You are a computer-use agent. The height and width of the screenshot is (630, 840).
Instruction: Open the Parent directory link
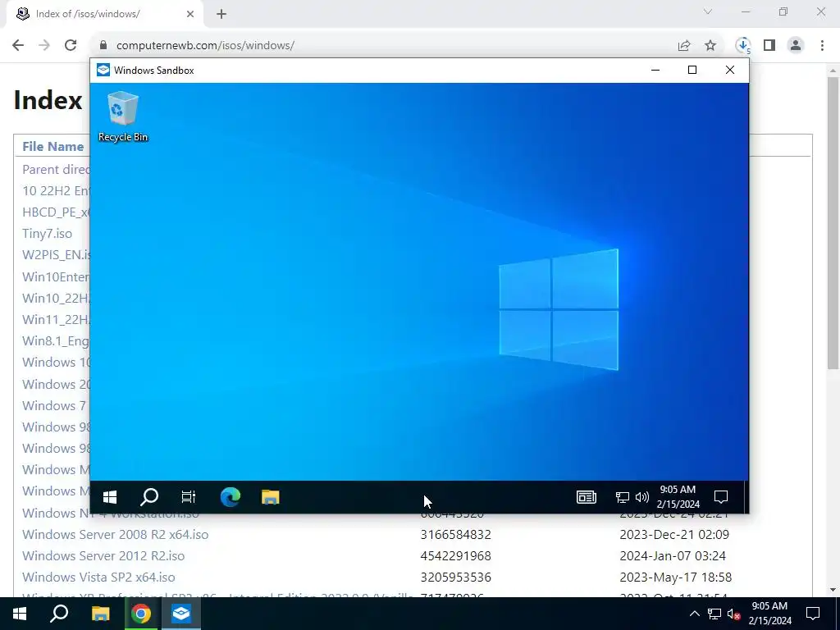[56, 169]
